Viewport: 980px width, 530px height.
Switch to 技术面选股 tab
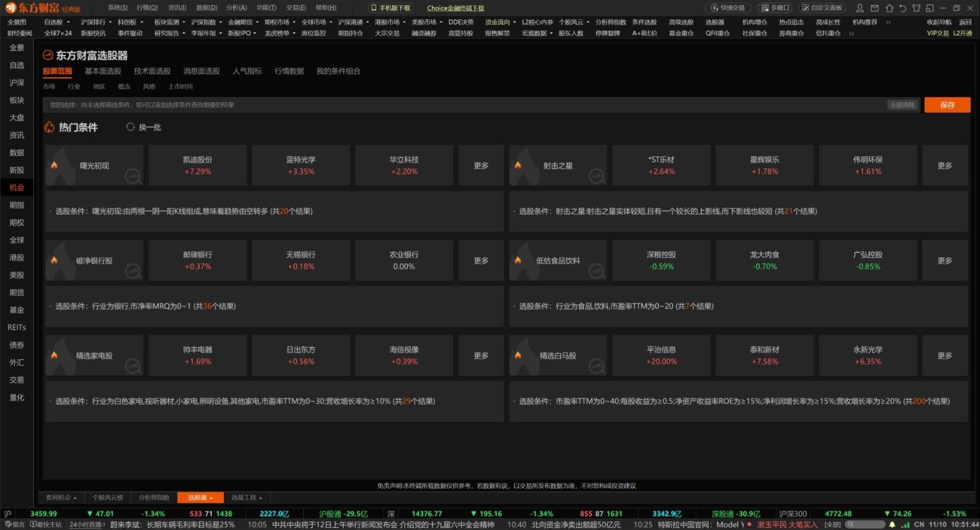pyautogui.click(x=152, y=71)
